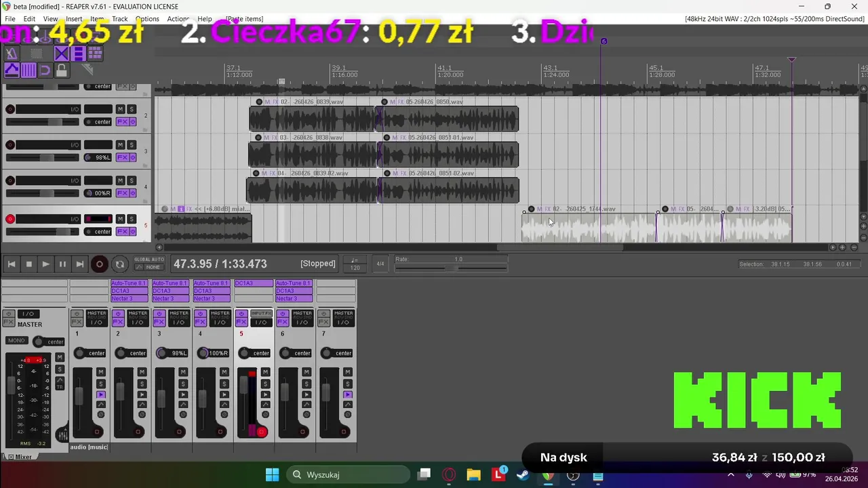The width and height of the screenshot is (868, 488).
Task: Go to end of project
Action: [79, 264]
